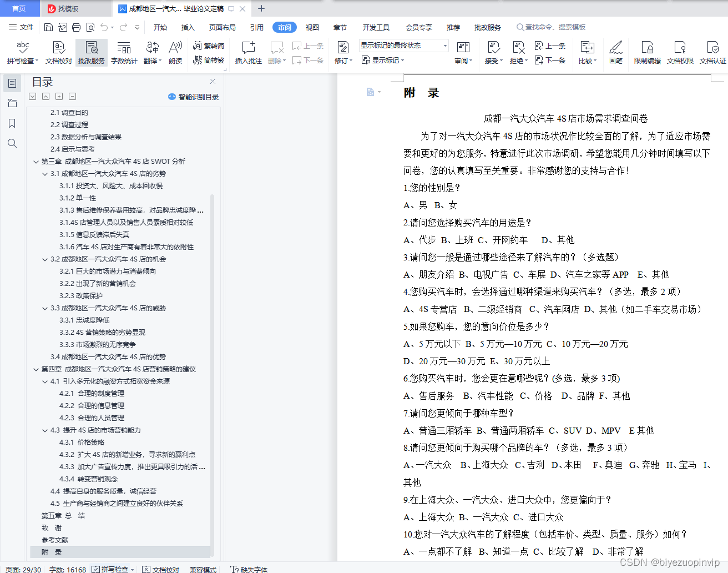This screenshot has height=573, width=728.
Task: Switch to 插入 ribbon tab
Action: pyautogui.click(x=188, y=27)
